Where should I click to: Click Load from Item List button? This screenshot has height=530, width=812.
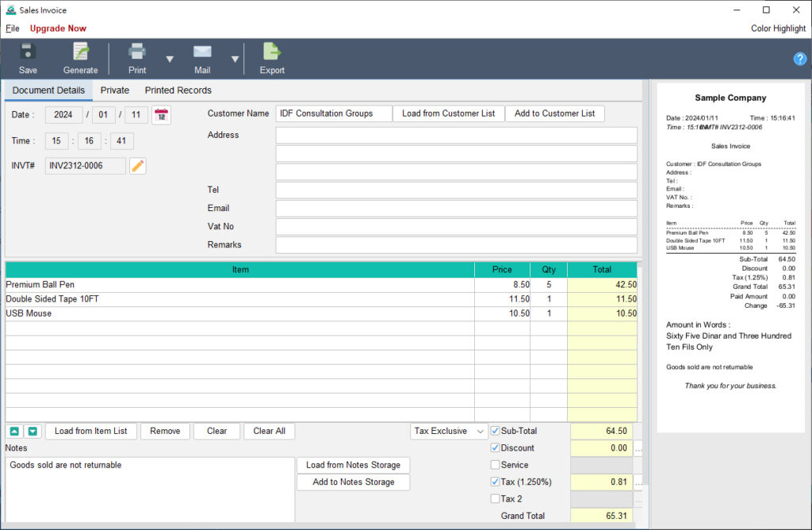pos(90,431)
